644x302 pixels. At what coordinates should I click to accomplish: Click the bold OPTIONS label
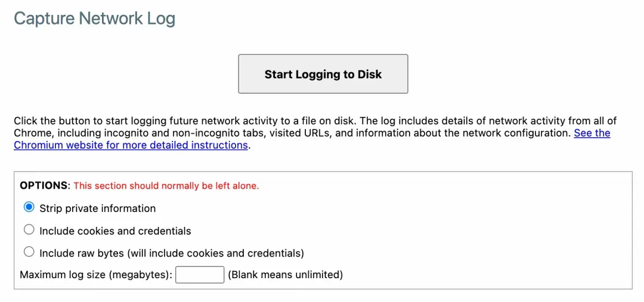44,186
